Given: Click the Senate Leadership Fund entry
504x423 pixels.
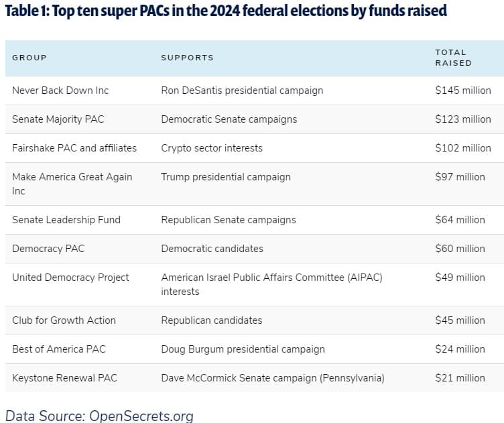Looking at the screenshot, I should coord(66,219).
